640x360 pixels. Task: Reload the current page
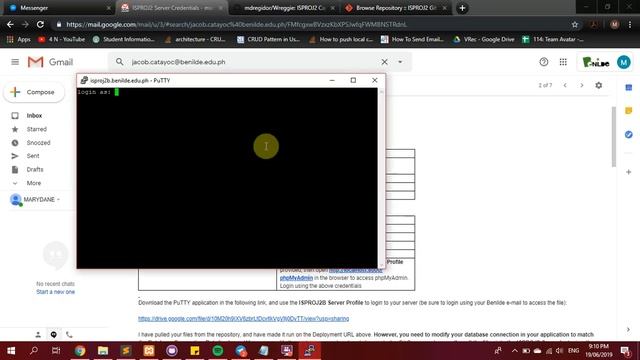coord(40,24)
